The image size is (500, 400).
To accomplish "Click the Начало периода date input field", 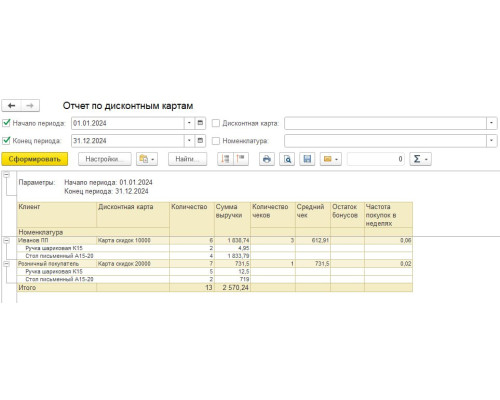I will coord(128,123).
